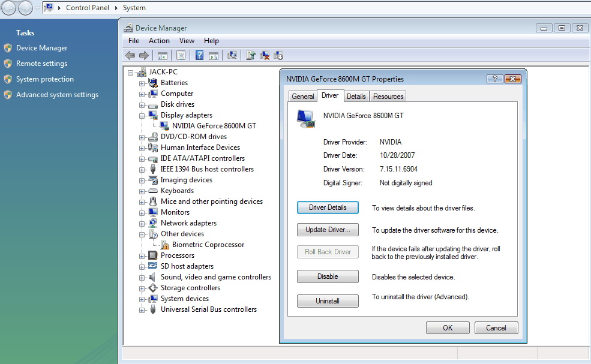591x364 pixels.
Task: Switch to the General tab
Action: coord(302,97)
